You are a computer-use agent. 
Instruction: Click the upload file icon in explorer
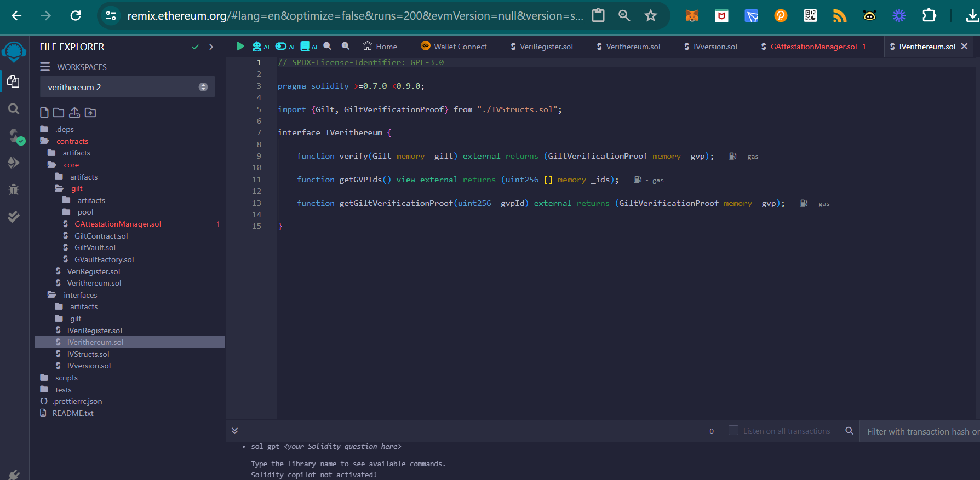coord(74,113)
